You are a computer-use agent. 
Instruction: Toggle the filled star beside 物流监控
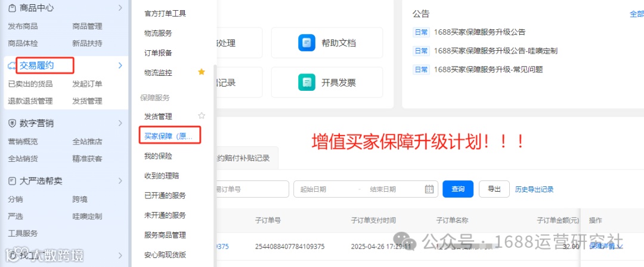pyautogui.click(x=202, y=72)
